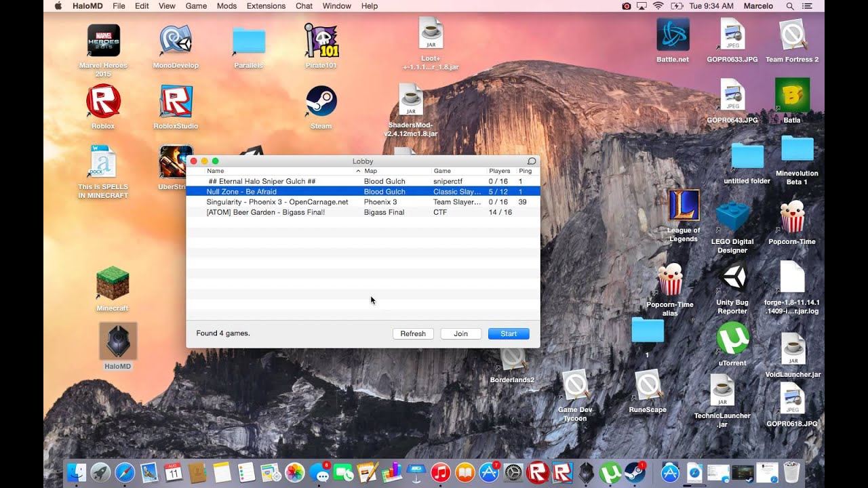Select the Game Dev Tycoon desktop icon
Image resolution: width=868 pixels, height=488 pixels.
(x=575, y=385)
